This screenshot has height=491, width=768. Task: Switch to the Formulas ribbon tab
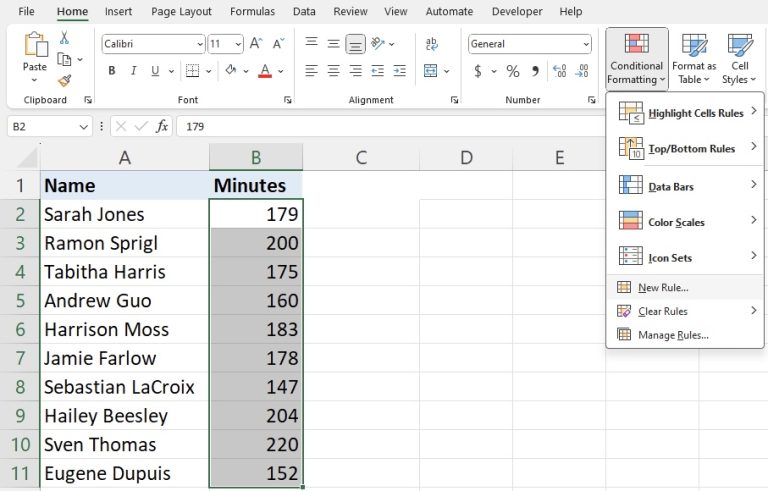pos(252,12)
